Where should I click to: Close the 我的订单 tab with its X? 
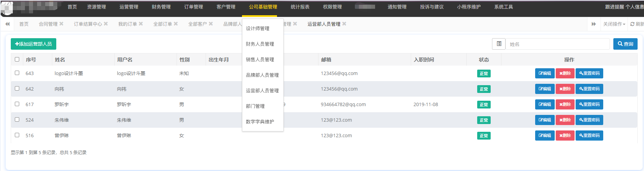tap(141, 24)
